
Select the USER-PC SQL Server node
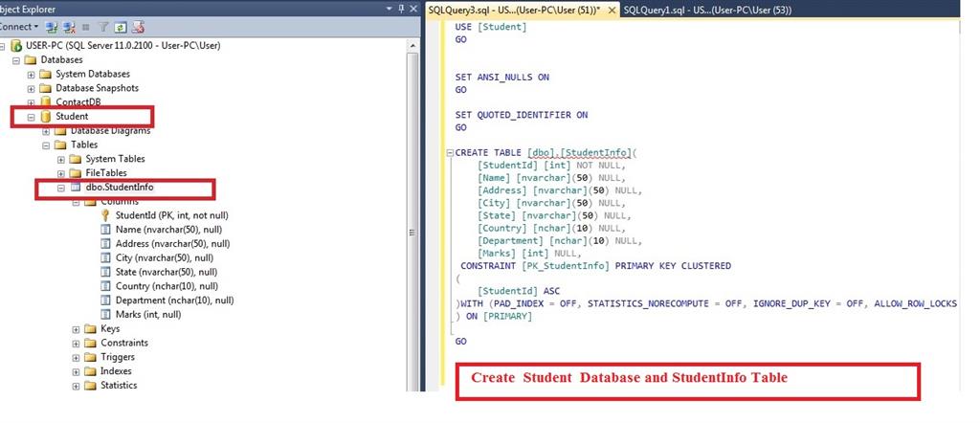click(x=122, y=46)
